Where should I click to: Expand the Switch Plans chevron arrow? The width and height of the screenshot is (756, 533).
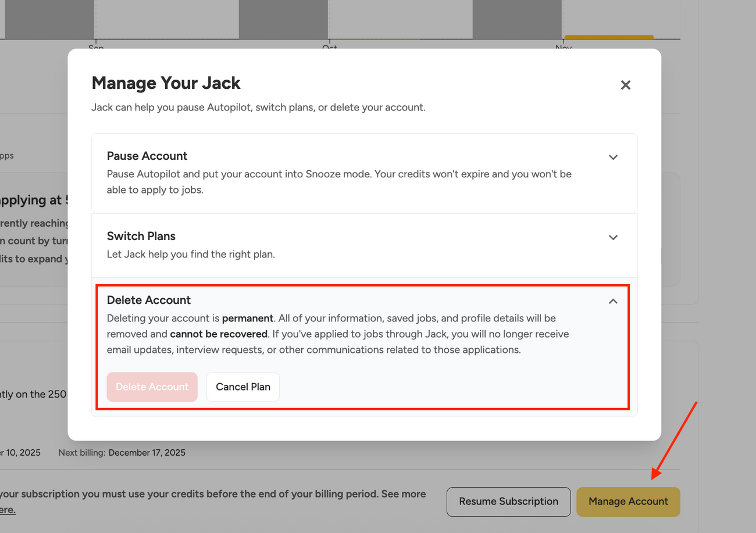tap(613, 237)
